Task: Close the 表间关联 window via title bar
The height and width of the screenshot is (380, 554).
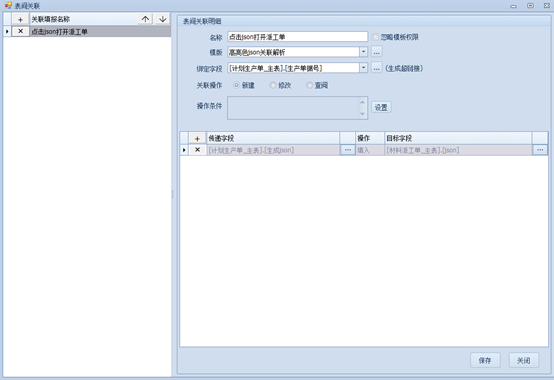Action: pyautogui.click(x=547, y=5)
